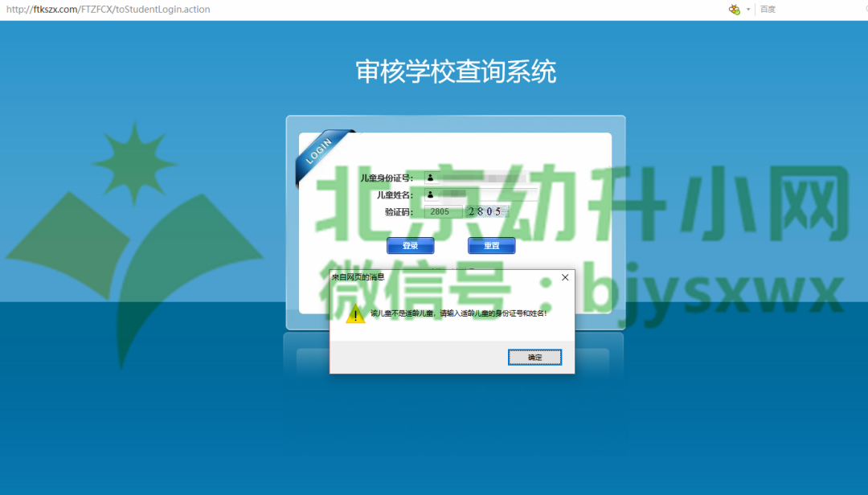Click the person icon in the ID number field

tap(431, 178)
